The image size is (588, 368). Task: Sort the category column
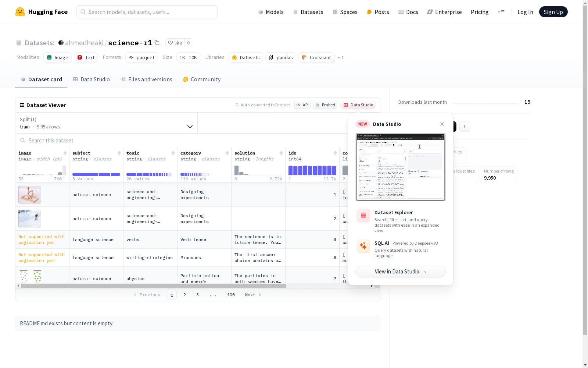(227, 153)
